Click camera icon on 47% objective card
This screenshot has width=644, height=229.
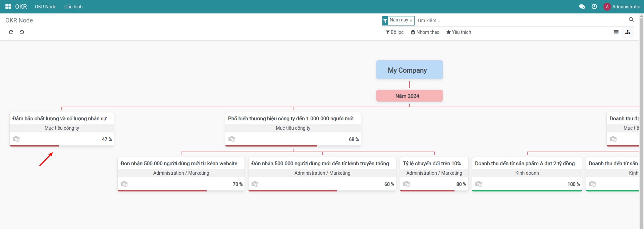16,139
